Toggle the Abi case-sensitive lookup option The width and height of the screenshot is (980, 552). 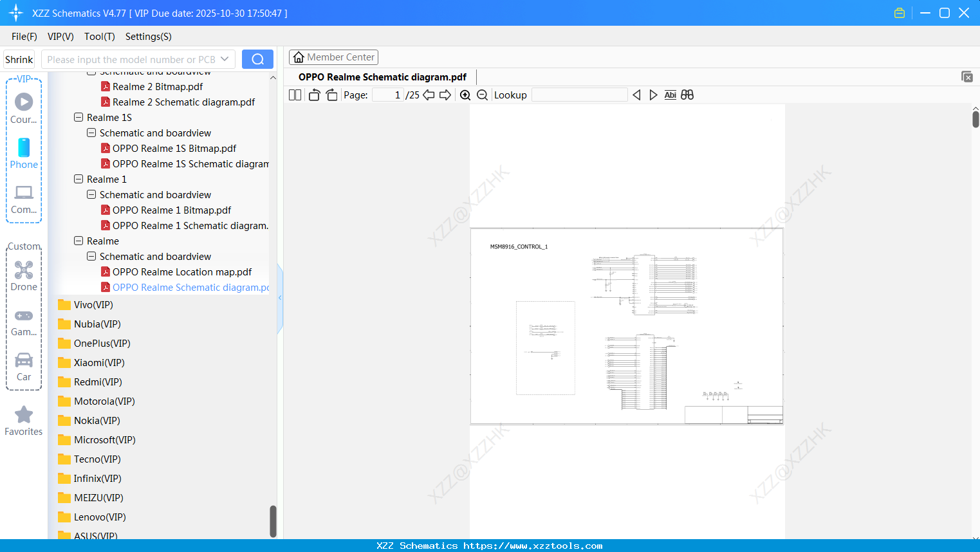point(670,95)
